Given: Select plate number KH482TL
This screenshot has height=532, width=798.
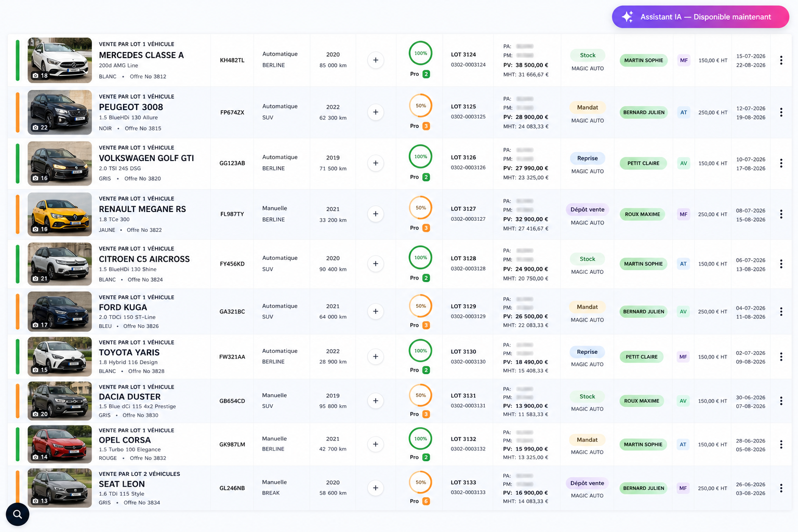Looking at the screenshot, I should pos(232,60).
